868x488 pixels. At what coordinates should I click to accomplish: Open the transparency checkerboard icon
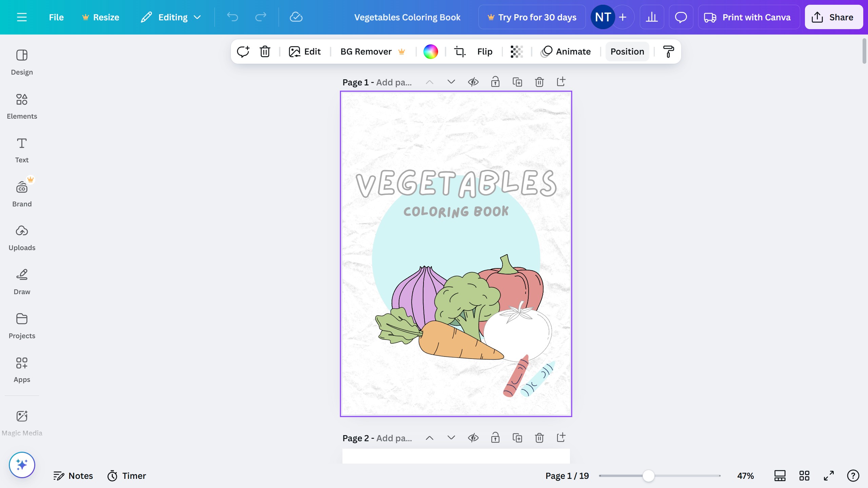click(517, 52)
